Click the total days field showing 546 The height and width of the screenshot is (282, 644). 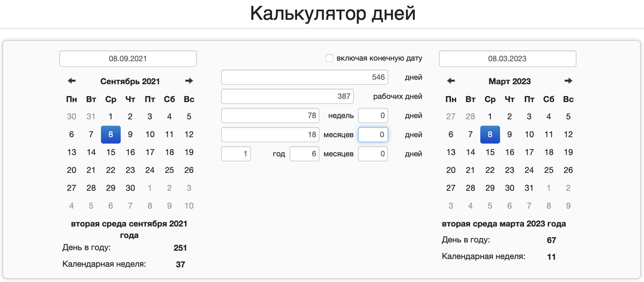point(305,77)
